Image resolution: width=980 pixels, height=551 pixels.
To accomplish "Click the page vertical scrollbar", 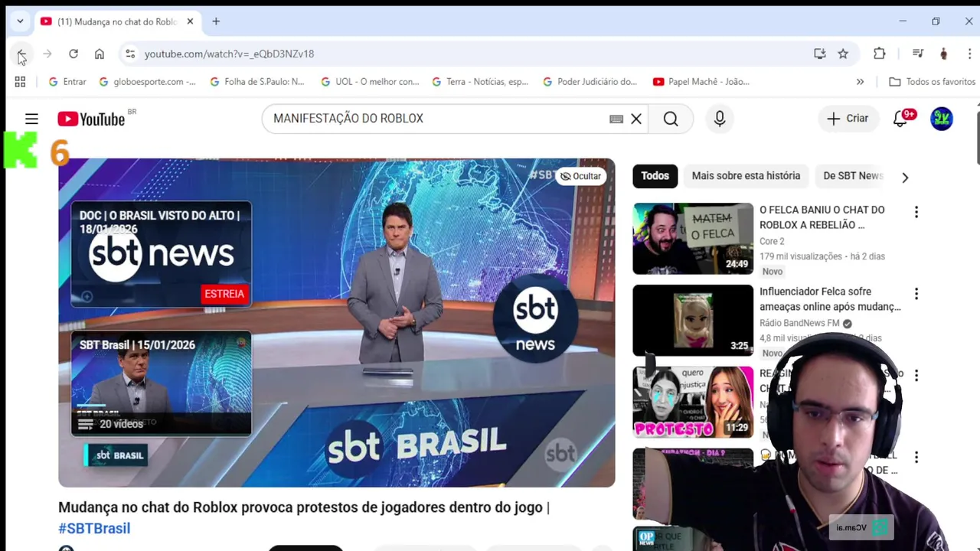I will (978, 138).
